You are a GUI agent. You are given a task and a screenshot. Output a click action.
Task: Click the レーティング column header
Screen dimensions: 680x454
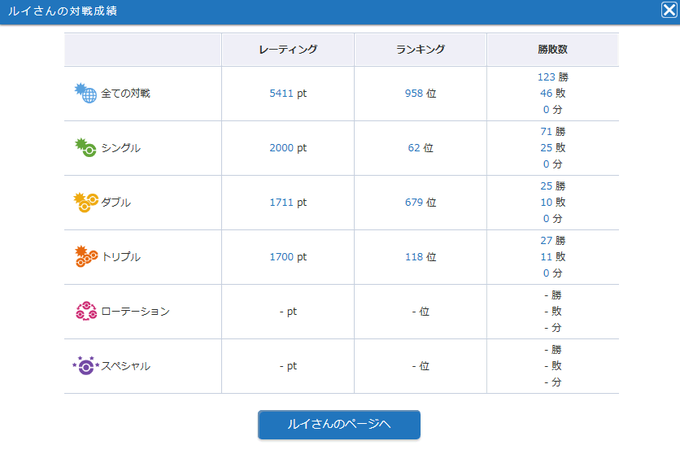click(288, 49)
